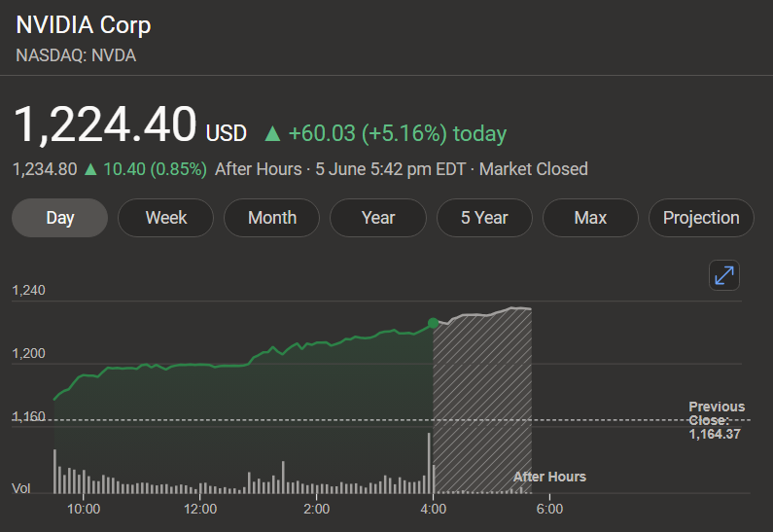This screenshot has height=532, width=773.
Task: Click the after hours 1,234.80 price
Action: coord(45,169)
